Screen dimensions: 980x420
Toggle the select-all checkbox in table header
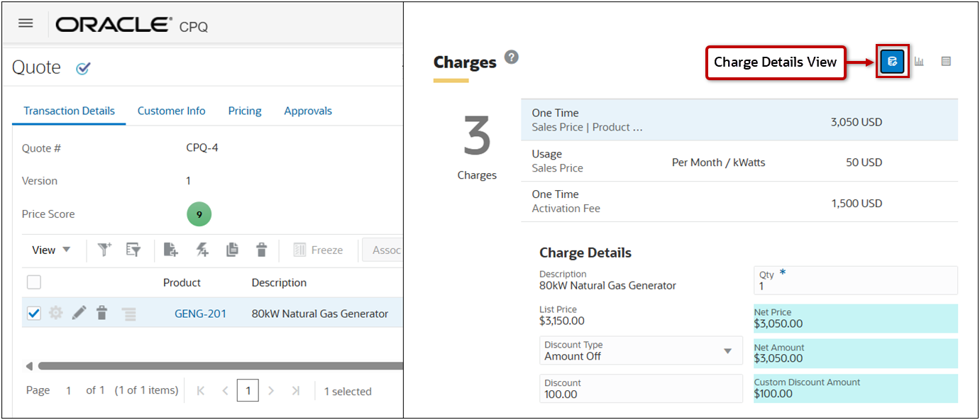(x=33, y=282)
